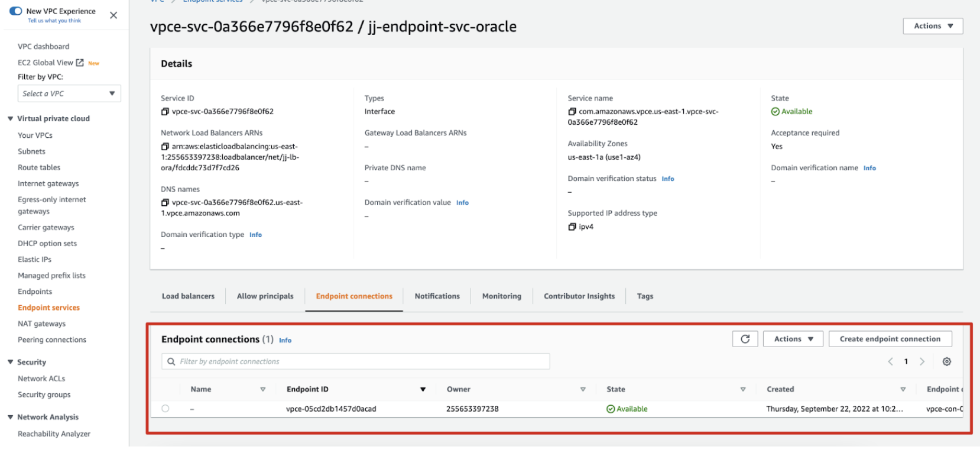The height and width of the screenshot is (453, 980).
Task: Copy the ipv4 address type
Action: click(x=572, y=227)
